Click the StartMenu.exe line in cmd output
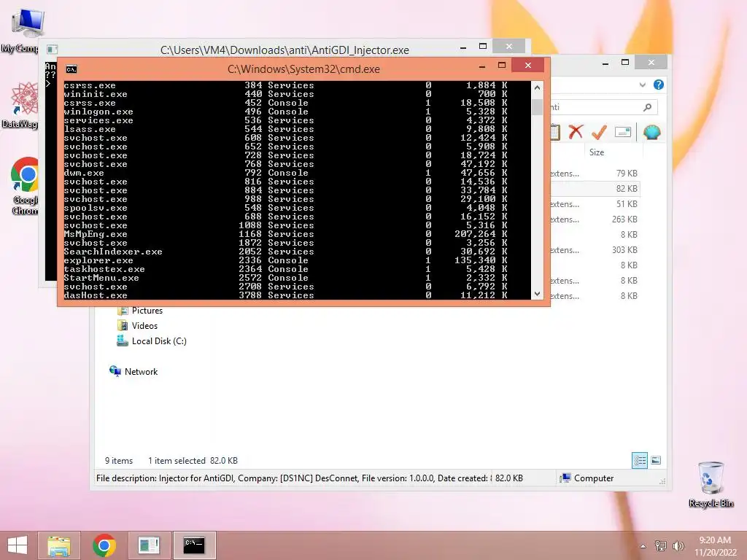This screenshot has width=747, height=560. [286, 278]
